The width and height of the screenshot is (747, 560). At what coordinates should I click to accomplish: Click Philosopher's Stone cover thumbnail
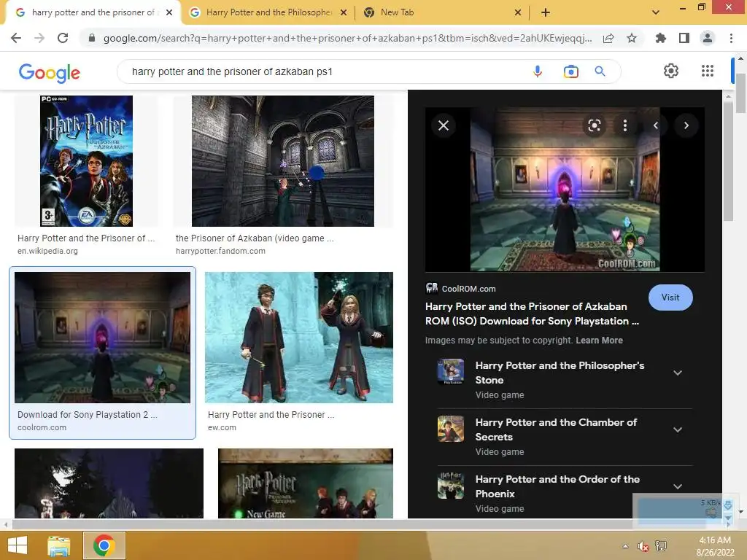451,372
